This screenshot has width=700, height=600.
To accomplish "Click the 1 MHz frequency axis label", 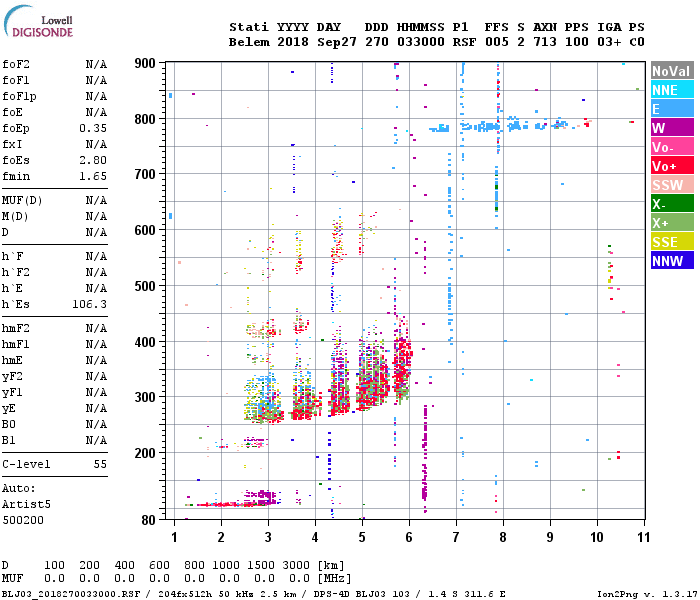I will 174,537.
